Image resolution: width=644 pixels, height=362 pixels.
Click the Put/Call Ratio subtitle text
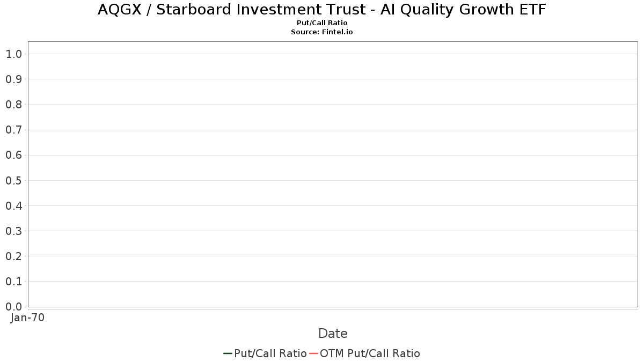coord(322,23)
